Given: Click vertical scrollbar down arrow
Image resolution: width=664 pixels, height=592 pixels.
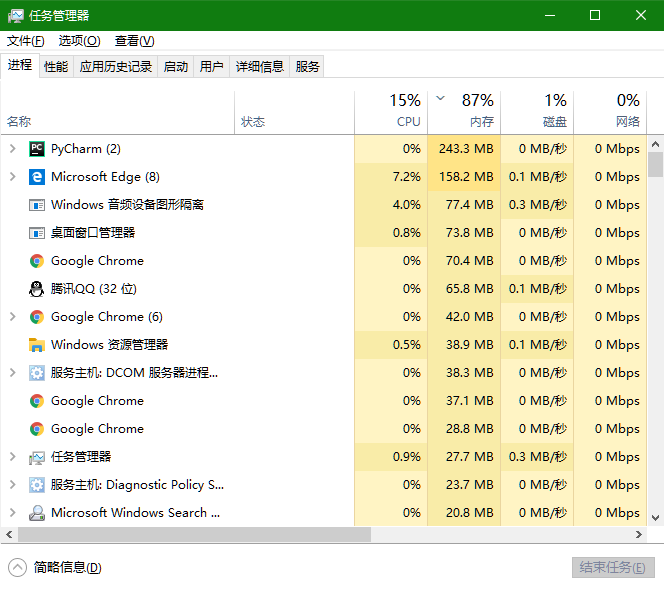Looking at the screenshot, I should pos(656,517).
